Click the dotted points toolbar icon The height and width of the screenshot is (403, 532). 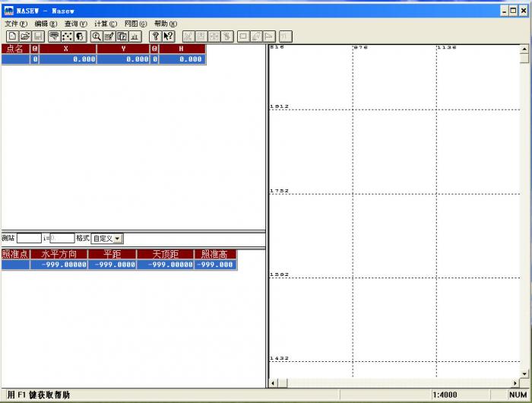point(67,36)
